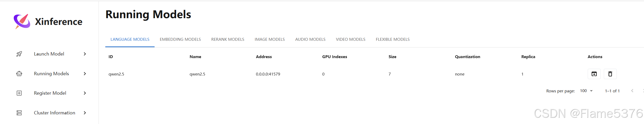Expand the Cluster Information chevron

point(85,113)
